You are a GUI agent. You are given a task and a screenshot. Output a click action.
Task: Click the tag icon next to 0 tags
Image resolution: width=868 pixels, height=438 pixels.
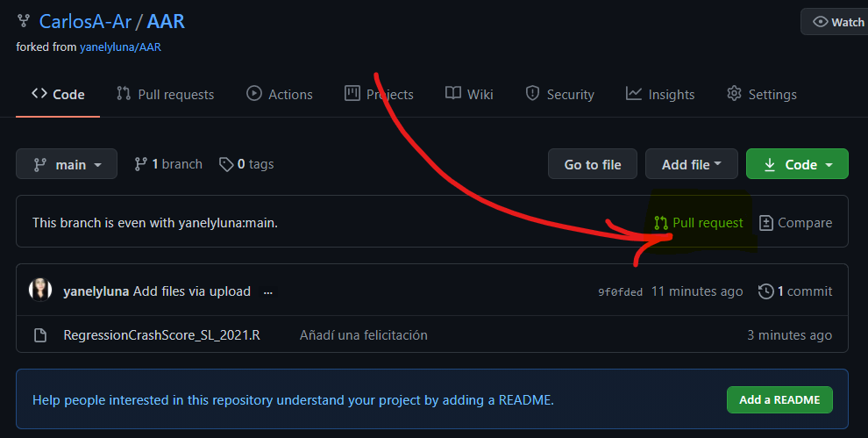(x=226, y=165)
